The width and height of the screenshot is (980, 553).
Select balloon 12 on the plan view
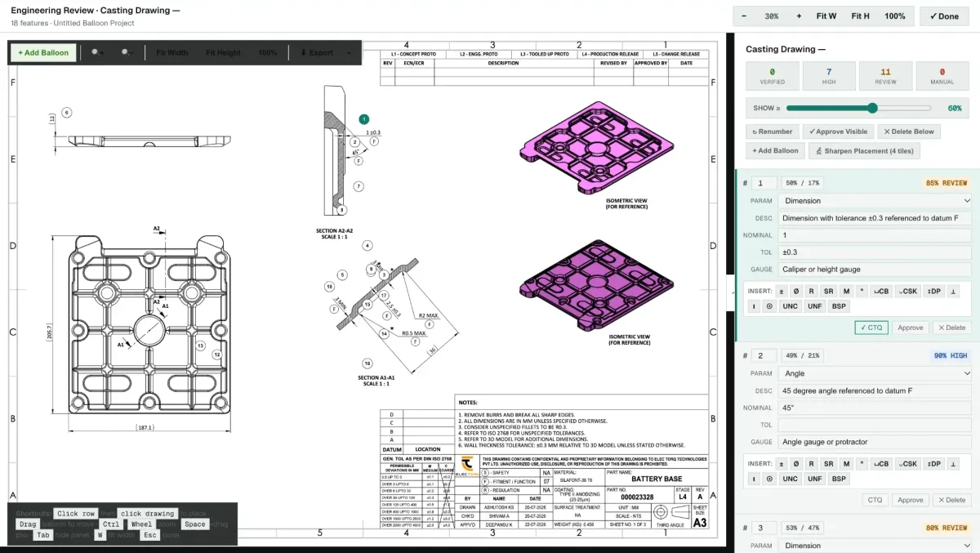[216, 355]
